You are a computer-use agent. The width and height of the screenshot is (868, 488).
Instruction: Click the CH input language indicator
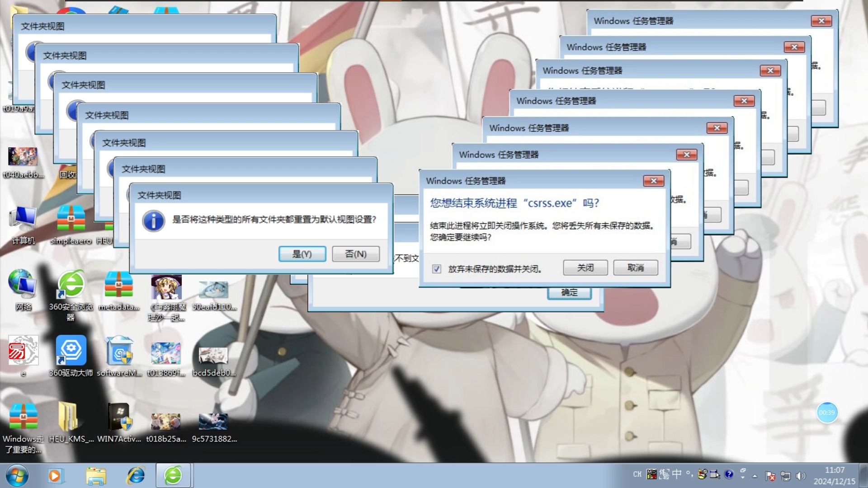click(637, 474)
